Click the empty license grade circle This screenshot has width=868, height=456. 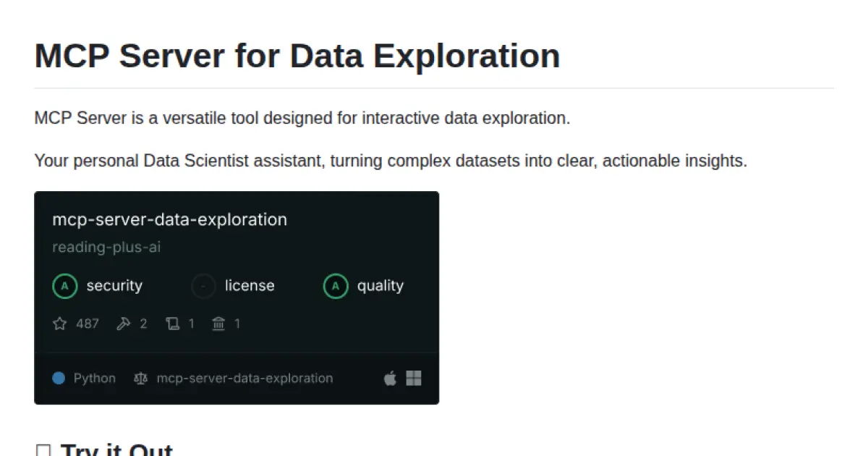pos(203,286)
